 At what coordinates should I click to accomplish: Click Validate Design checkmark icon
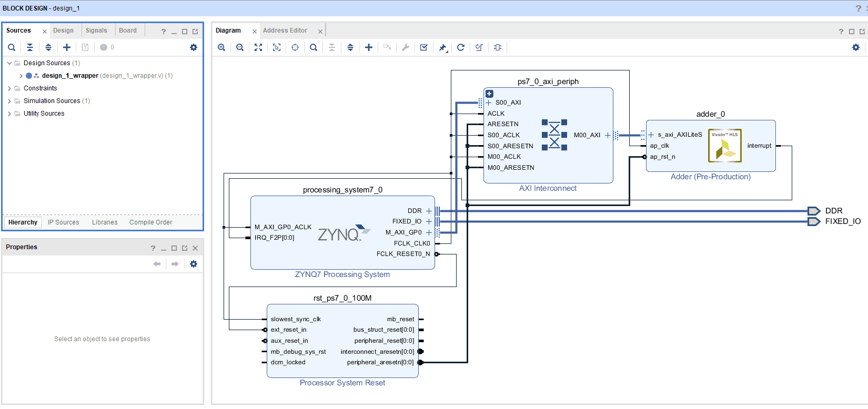424,47
